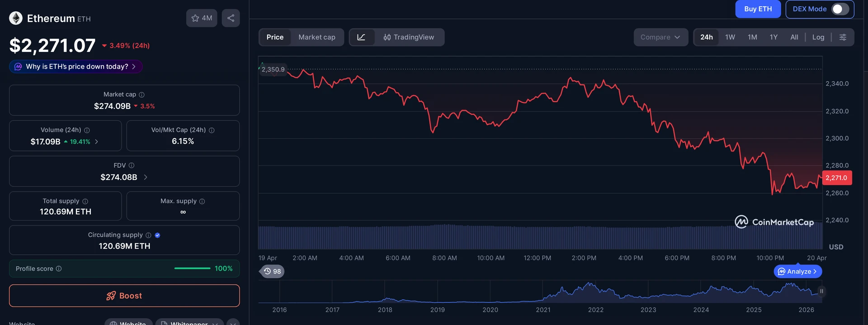Open Profile score info icon
The height and width of the screenshot is (325, 868).
(x=59, y=268)
